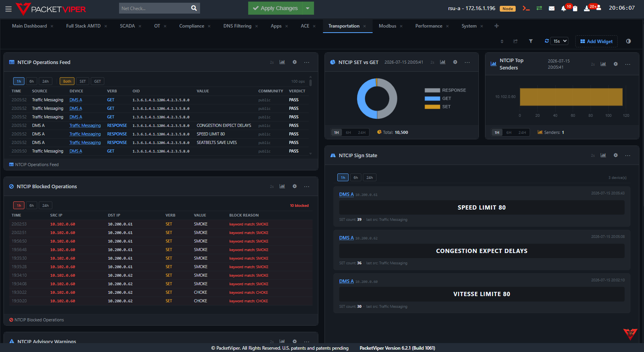Click the 10.102.0.60 sender bar
Viewport: 644px width, 352px height.
pos(571,97)
